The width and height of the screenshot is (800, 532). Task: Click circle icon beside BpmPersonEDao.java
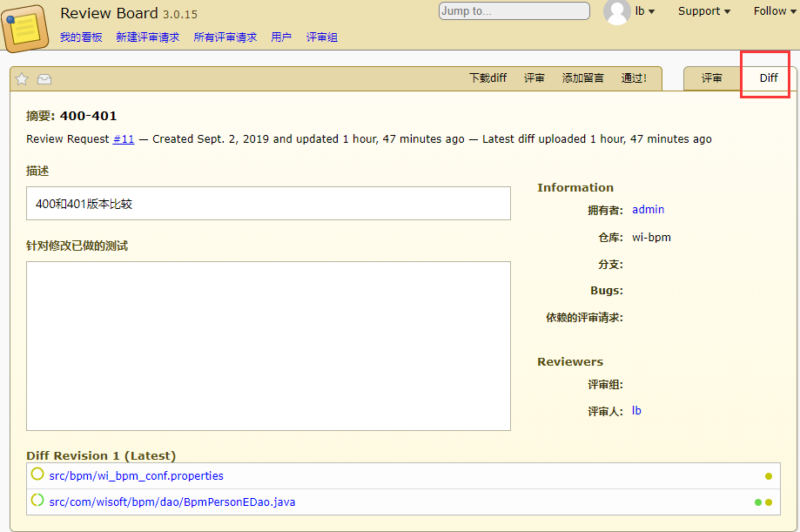pos(37,501)
